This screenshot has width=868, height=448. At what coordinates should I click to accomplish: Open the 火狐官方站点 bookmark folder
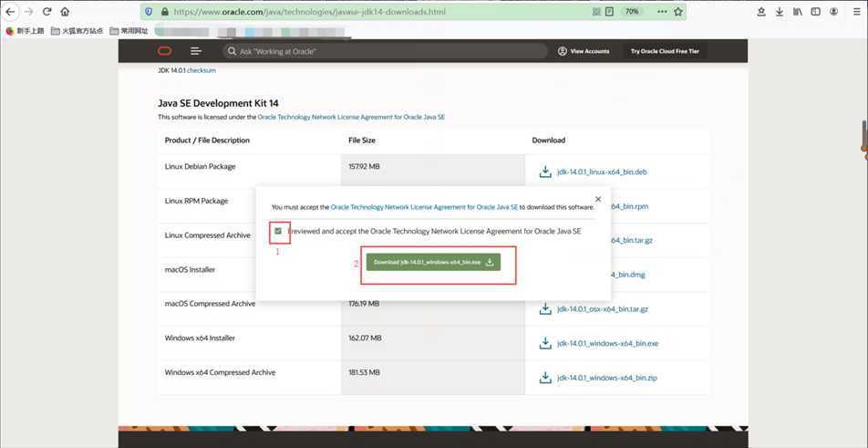point(77,31)
